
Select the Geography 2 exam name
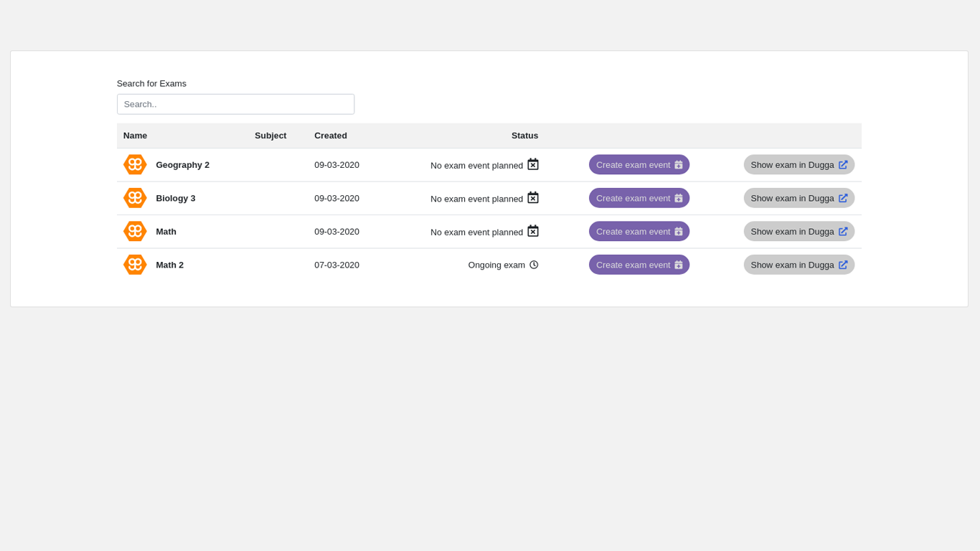(x=183, y=165)
